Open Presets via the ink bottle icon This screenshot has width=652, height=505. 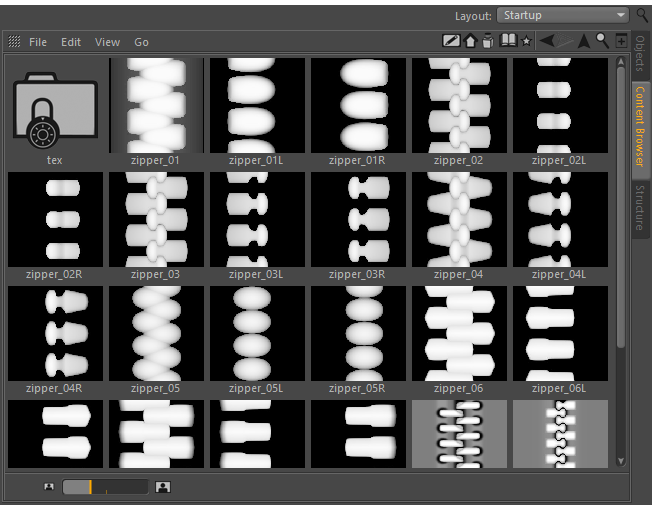point(488,41)
